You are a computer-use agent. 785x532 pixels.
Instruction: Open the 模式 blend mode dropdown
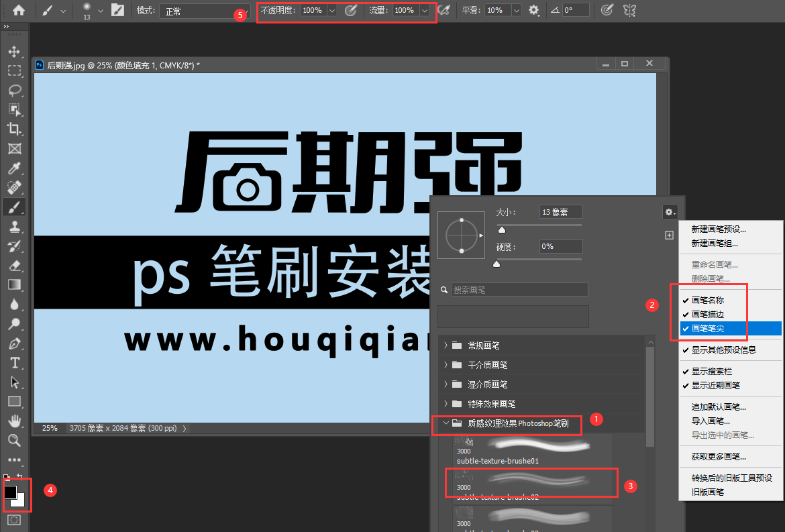click(204, 11)
